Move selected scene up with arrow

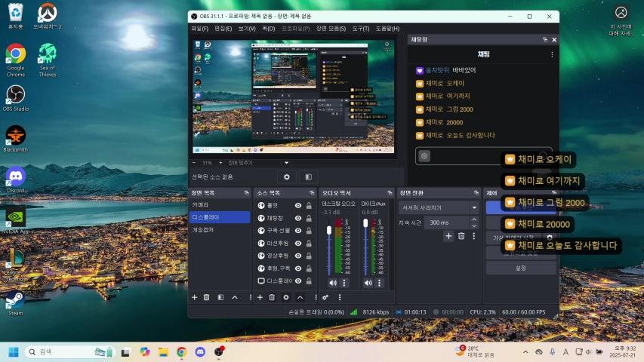[235, 297]
